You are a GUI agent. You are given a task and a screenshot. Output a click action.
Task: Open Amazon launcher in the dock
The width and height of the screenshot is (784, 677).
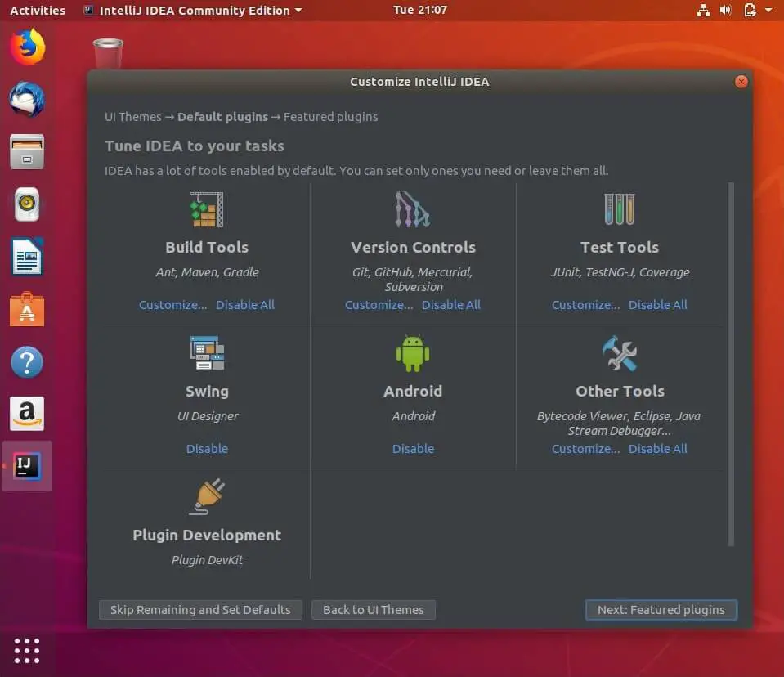point(27,414)
